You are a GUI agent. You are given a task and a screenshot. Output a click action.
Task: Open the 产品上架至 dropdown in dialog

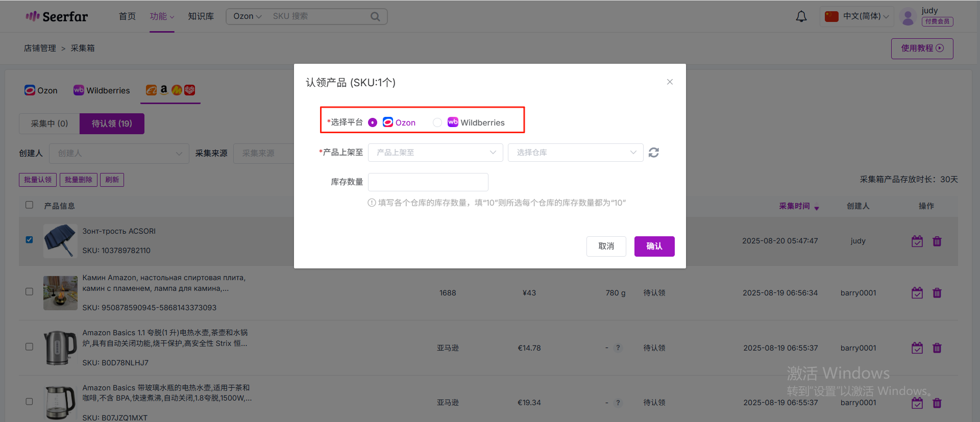435,153
